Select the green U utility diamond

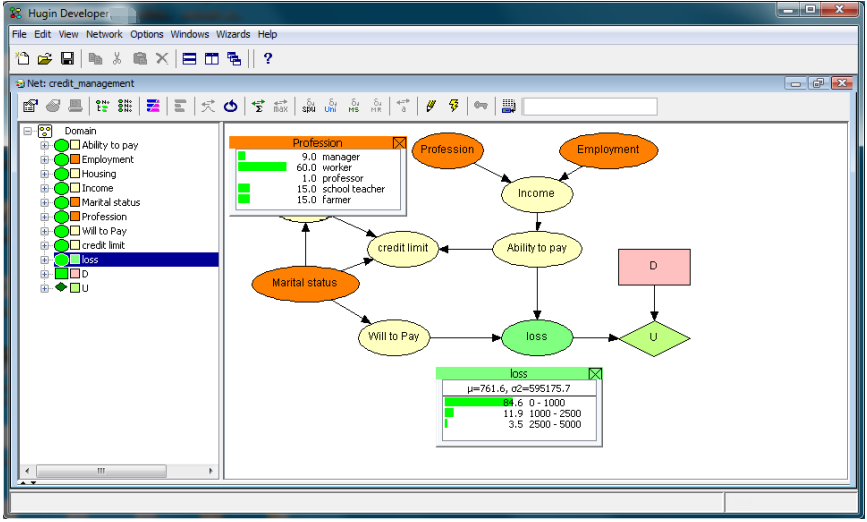click(x=654, y=337)
